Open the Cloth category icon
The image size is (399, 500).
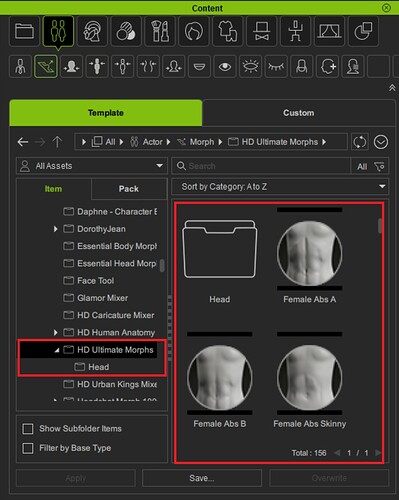click(228, 31)
